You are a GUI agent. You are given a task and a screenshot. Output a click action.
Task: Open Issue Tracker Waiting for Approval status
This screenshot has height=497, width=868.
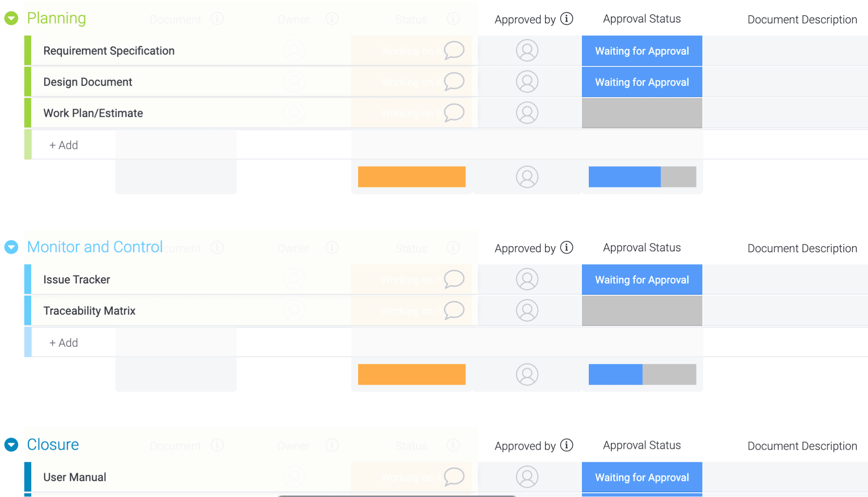[642, 280]
